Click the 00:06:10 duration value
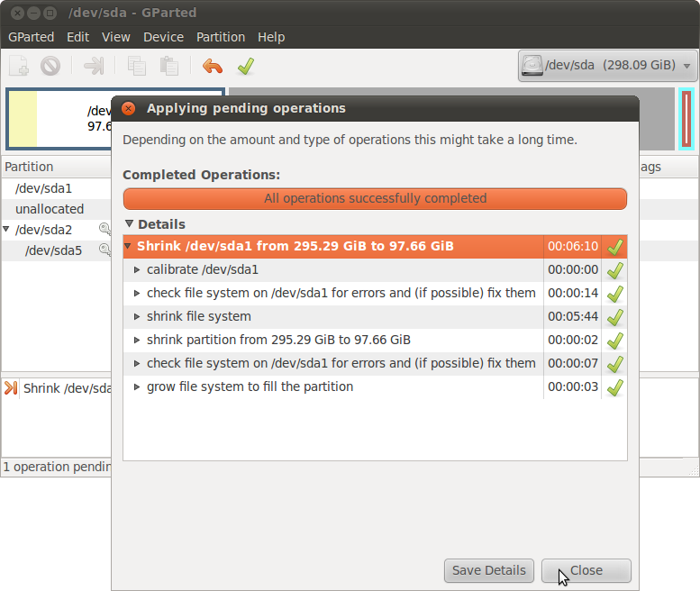 pyautogui.click(x=573, y=246)
